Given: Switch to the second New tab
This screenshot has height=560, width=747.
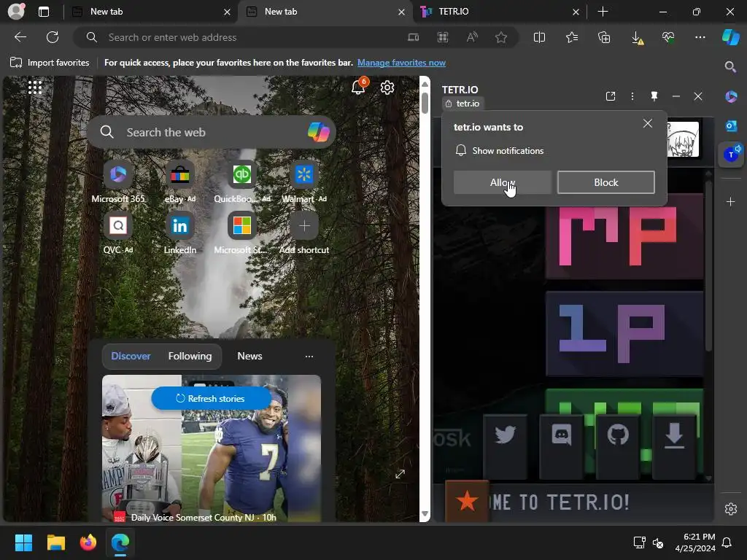Looking at the screenshot, I should (324, 12).
